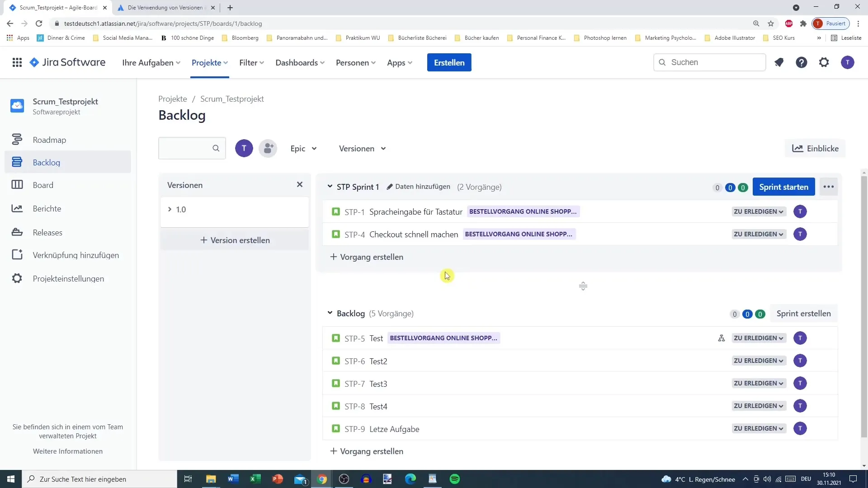Image resolution: width=868 pixels, height=488 pixels.
Task: Click the search magnifier in backlog filter
Action: (x=216, y=148)
